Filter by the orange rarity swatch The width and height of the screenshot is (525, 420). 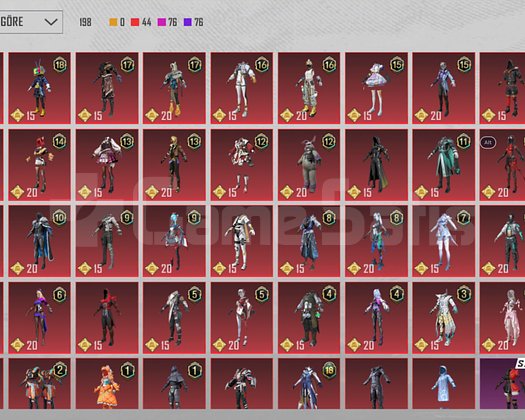(x=113, y=22)
